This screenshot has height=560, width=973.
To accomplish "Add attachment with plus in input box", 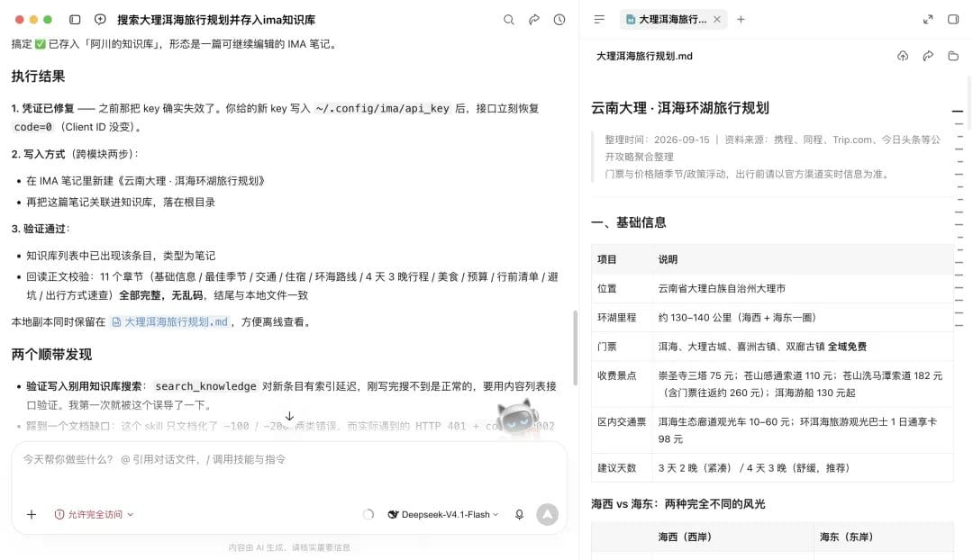I will [x=32, y=514].
